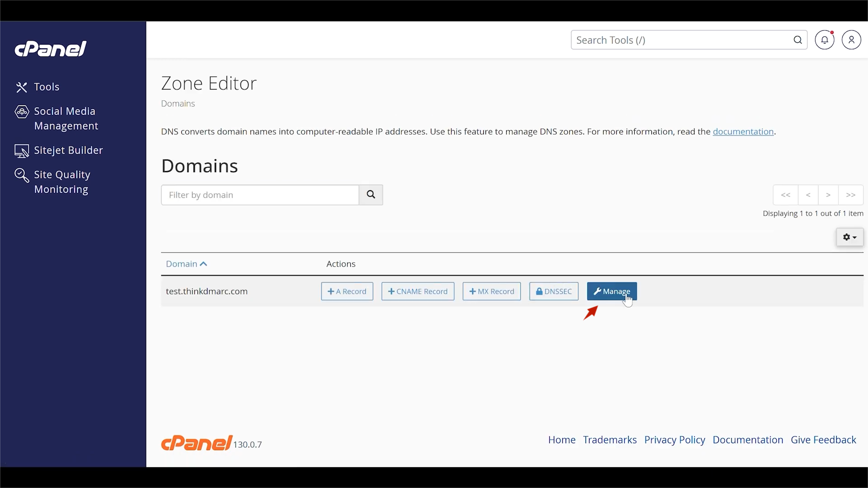The height and width of the screenshot is (488, 868).
Task: Click the magnifier icon in Search Tools bar
Action: 797,40
